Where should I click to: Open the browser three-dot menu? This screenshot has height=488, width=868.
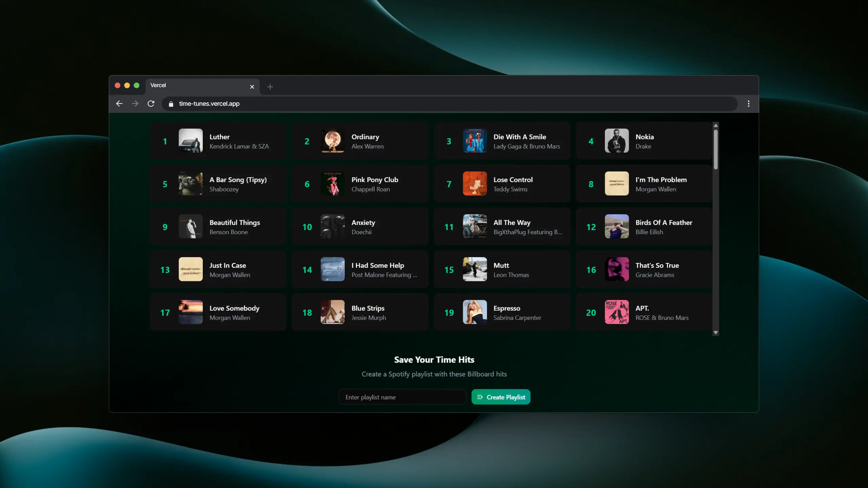click(x=748, y=104)
